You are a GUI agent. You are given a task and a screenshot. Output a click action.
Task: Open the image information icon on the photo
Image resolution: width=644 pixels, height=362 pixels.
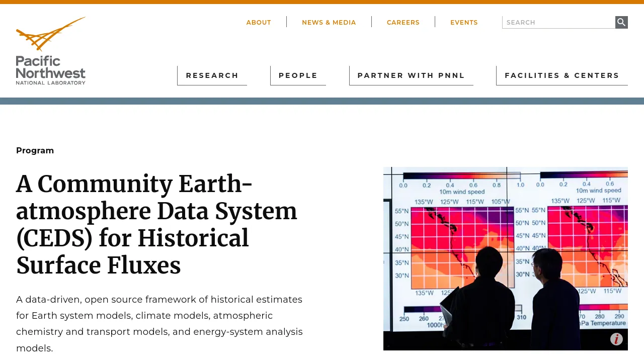point(616,339)
